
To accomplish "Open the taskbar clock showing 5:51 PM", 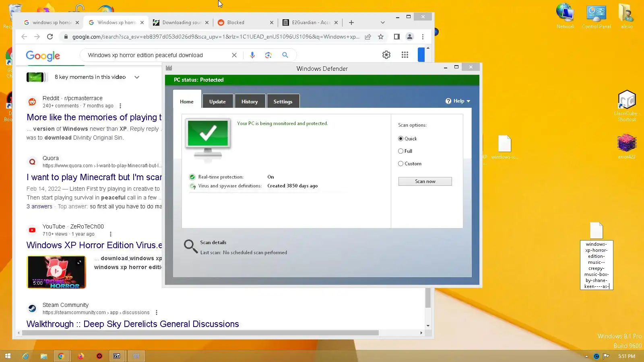I will [x=627, y=356].
